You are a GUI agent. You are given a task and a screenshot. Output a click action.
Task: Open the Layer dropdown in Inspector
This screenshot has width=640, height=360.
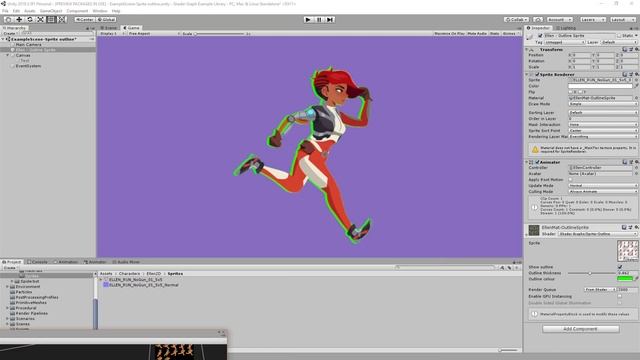pos(619,42)
